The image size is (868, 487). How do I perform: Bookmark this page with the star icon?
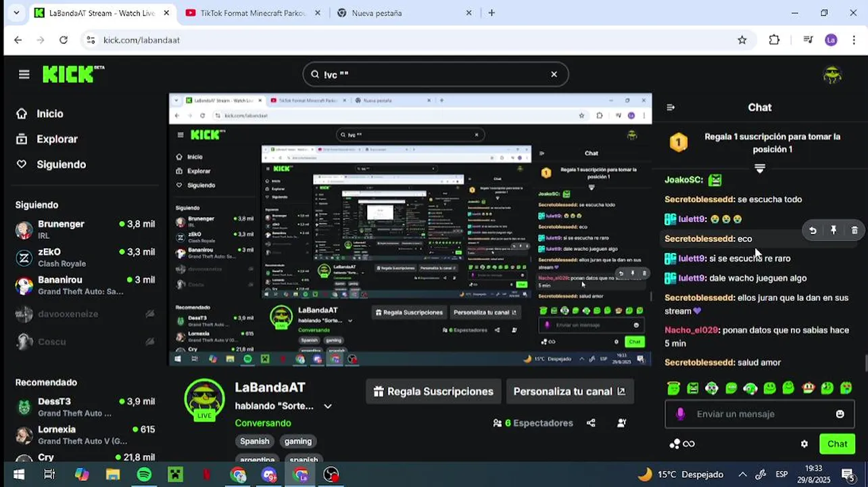click(742, 40)
